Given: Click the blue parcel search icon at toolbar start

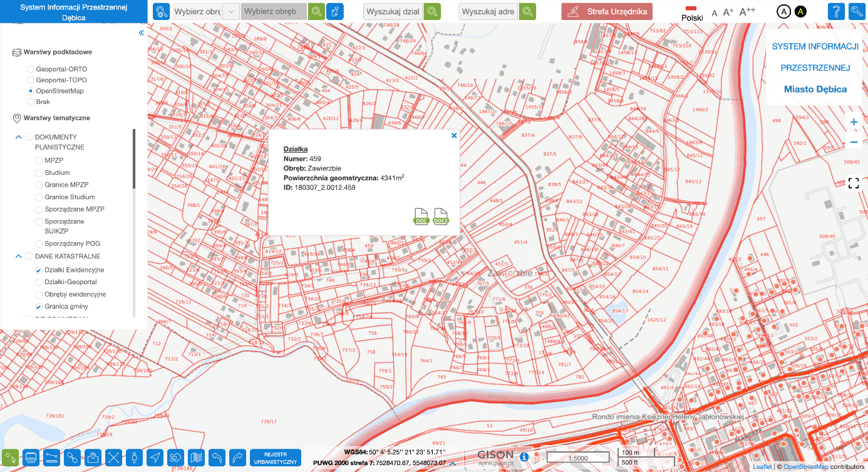Looking at the screenshot, I should click(x=162, y=11).
